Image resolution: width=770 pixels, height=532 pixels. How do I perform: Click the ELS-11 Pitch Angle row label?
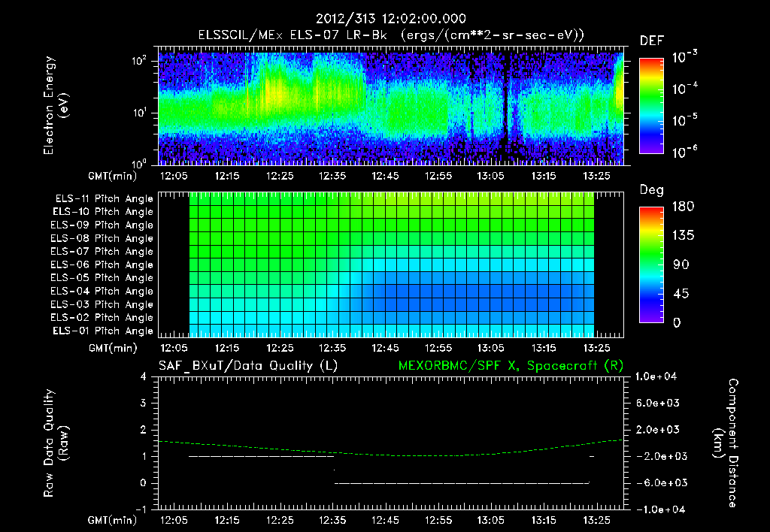point(104,199)
